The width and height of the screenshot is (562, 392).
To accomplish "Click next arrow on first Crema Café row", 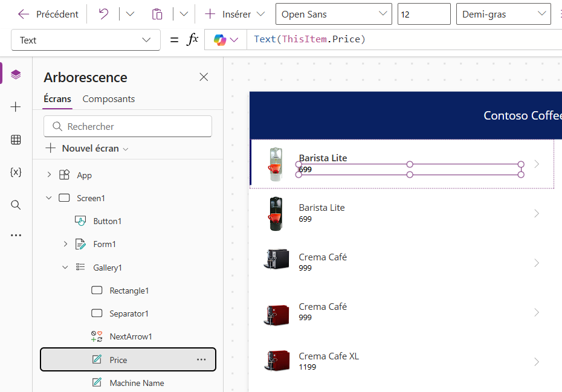I will point(537,263).
